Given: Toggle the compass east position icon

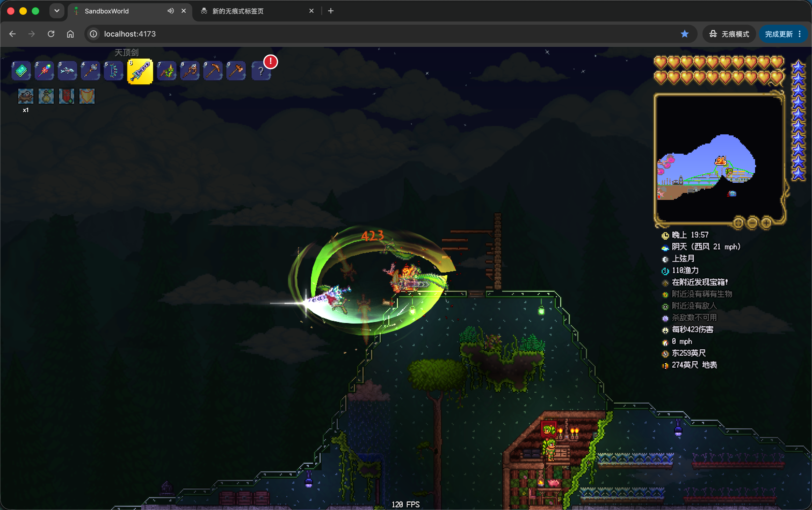Looking at the screenshot, I should pyautogui.click(x=665, y=354).
